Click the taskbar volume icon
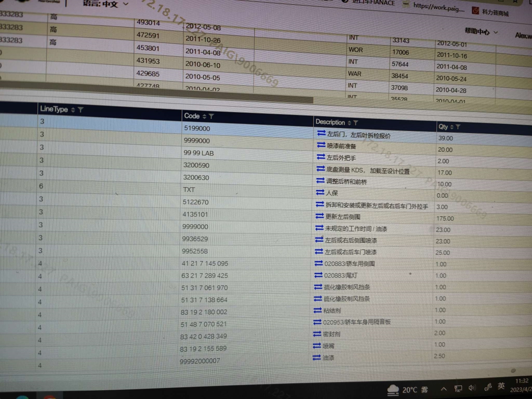Screen dimensions: 532x399 (472, 388)
